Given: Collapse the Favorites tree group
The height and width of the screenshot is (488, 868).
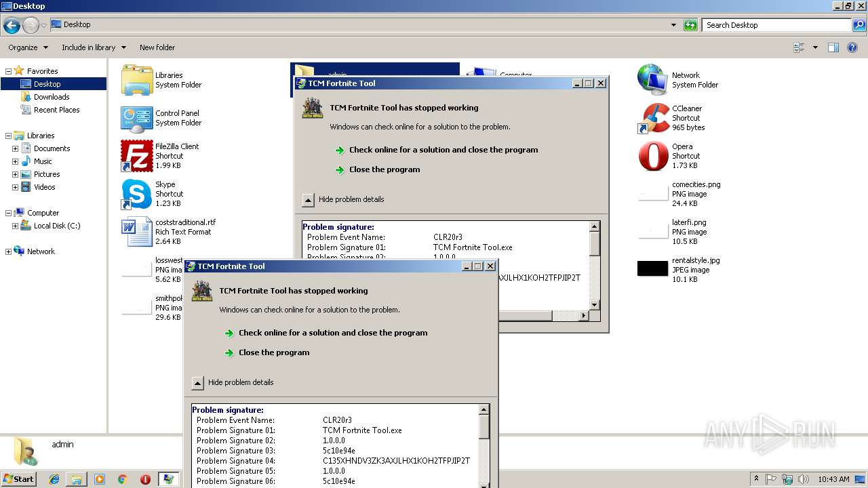Looking at the screenshot, I should click(8, 71).
